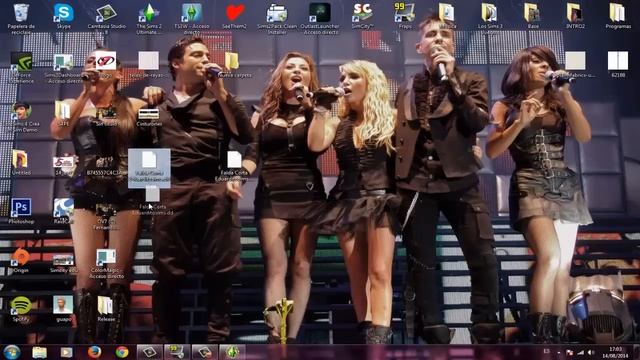Select the INTRO2 folder on desktop

pyautogui.click(x=575, y=16)
